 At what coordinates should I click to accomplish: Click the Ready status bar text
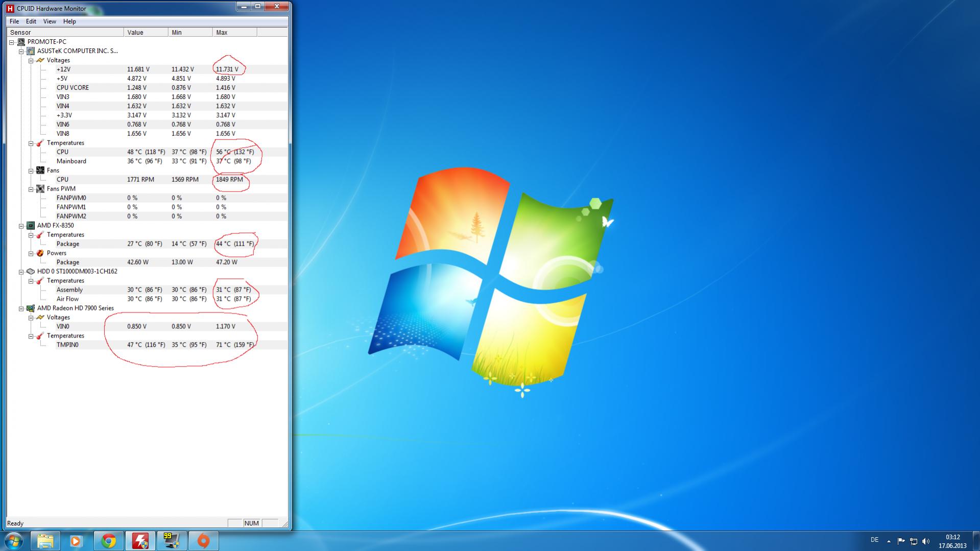point(15,523)
